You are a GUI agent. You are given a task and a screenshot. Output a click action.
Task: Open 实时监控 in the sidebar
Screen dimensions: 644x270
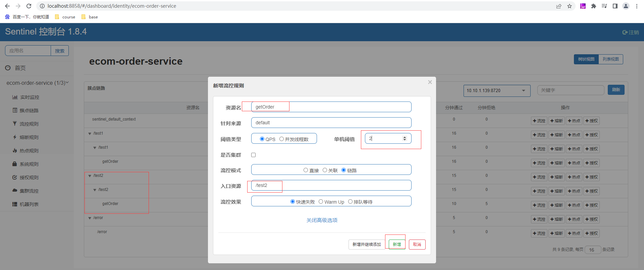pos(26,97)
